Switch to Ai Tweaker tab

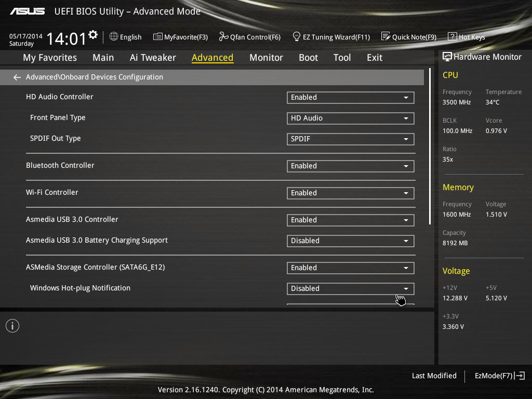(x=153, y=58)
